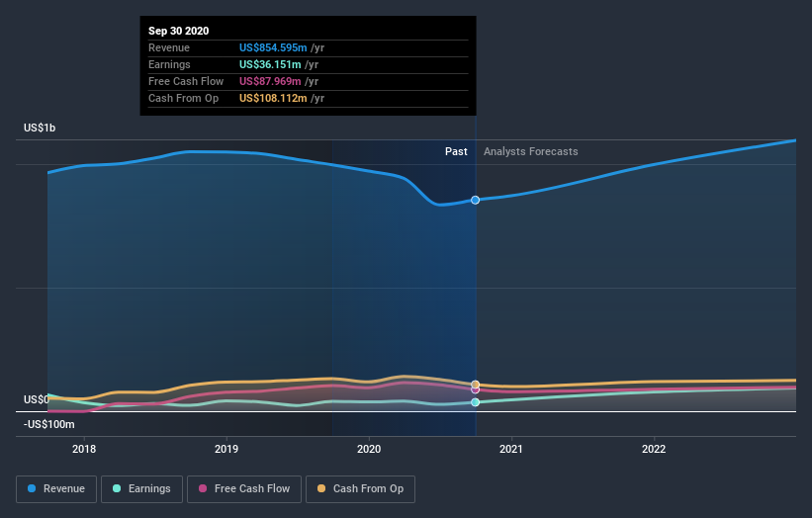Click the -US$100m y-axis label
Screen dimensions: 812x518
coord(49,424)
